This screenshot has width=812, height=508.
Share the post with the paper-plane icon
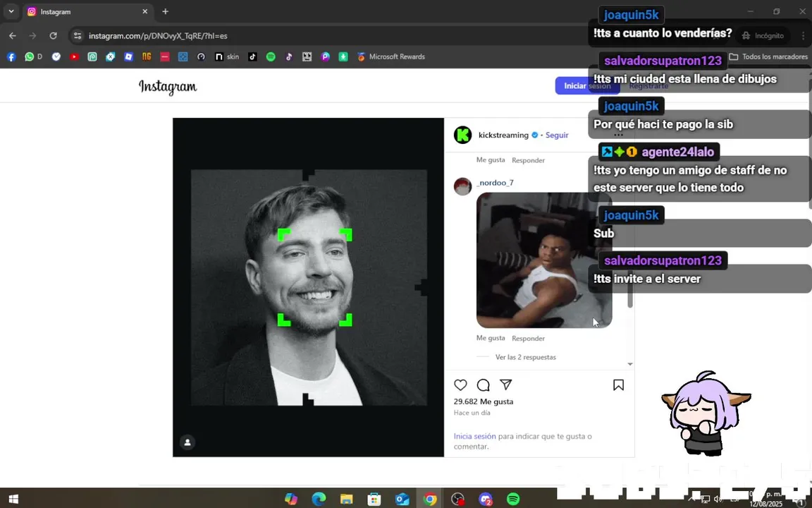(x=506, y=385)
